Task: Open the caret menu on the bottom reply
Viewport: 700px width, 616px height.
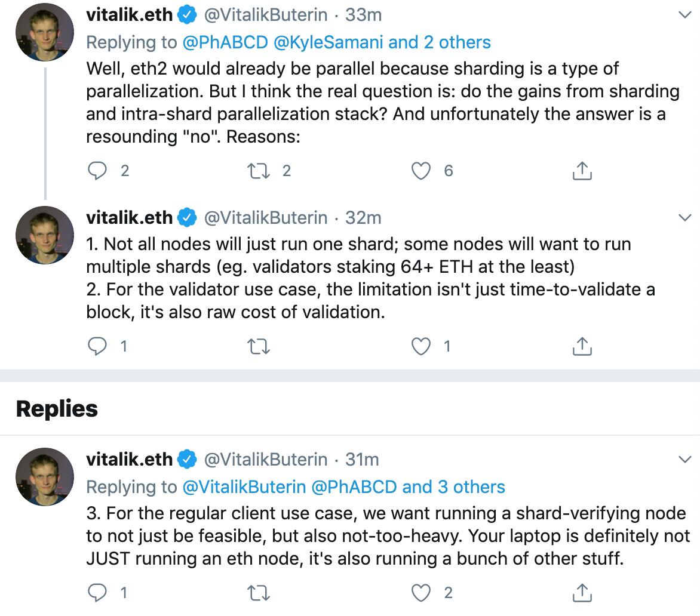Action: (x=685, y=460)
